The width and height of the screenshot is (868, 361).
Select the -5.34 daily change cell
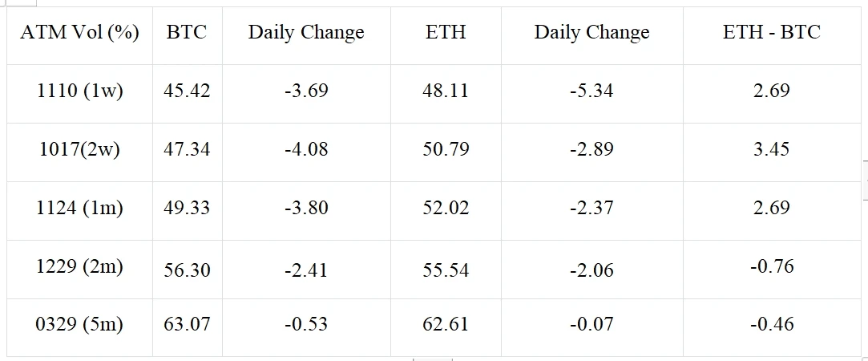[x=591, y=91]
